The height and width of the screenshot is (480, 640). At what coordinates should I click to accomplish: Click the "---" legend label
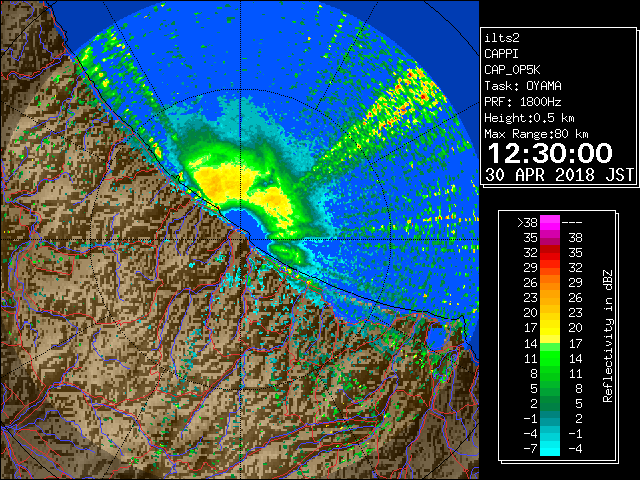572,222
